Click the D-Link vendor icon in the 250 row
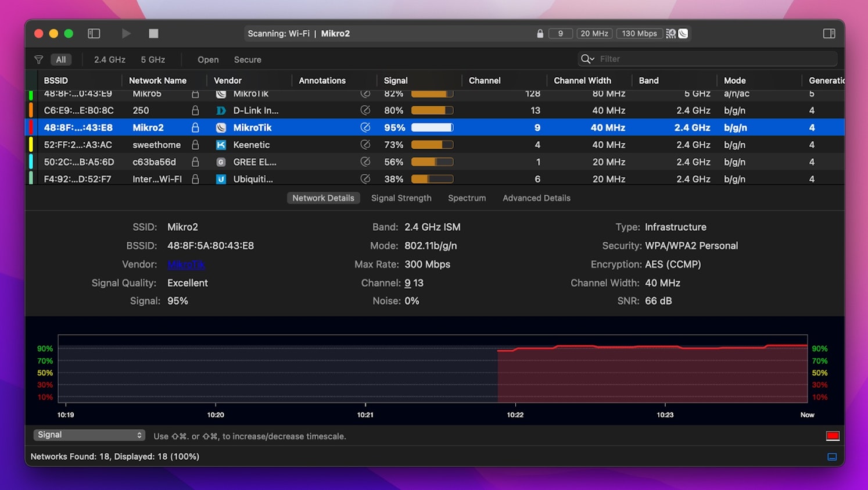Viewport: 868px width, 490px height. [x=221, y=110]
